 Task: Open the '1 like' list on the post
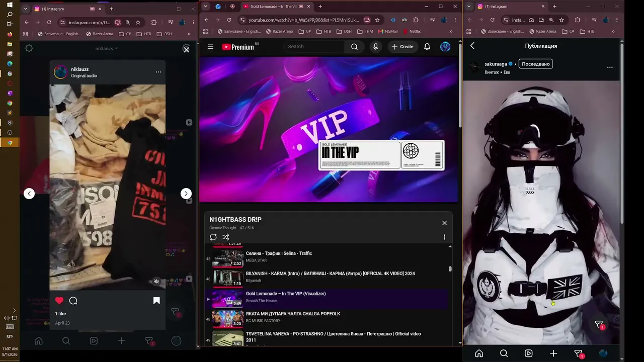(x=60, y=314)
